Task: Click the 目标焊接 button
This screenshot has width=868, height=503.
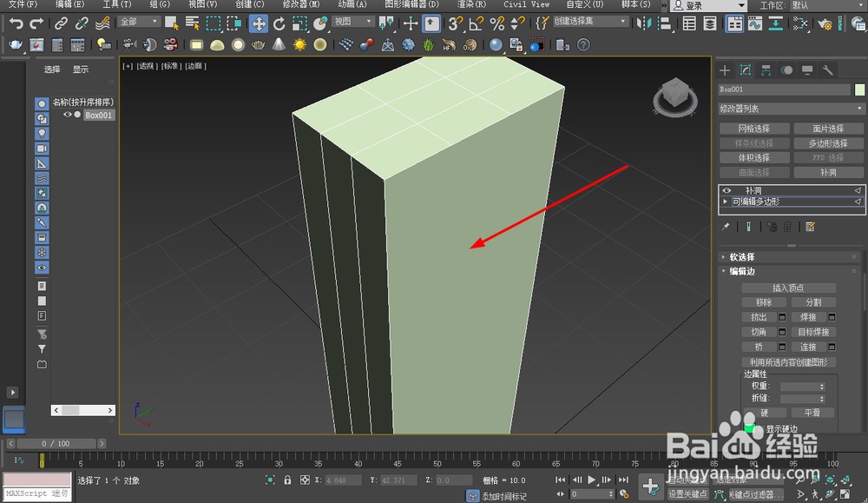Action: (x=813, y=332)
